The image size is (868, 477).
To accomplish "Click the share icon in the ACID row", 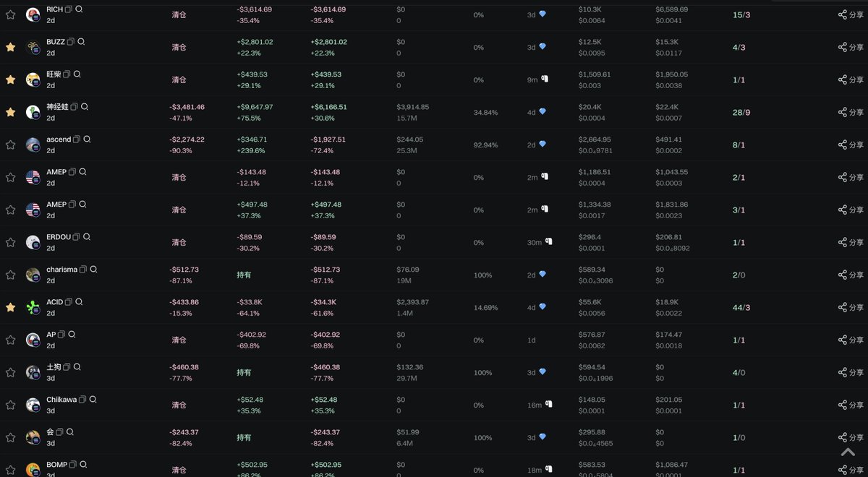I will click(843, 308).
